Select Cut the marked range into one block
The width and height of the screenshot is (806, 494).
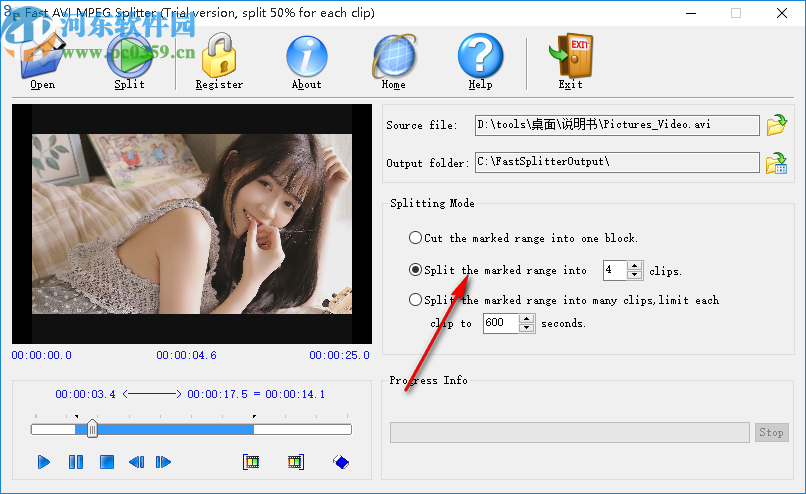pyautogui.click(x=415, y=237)
